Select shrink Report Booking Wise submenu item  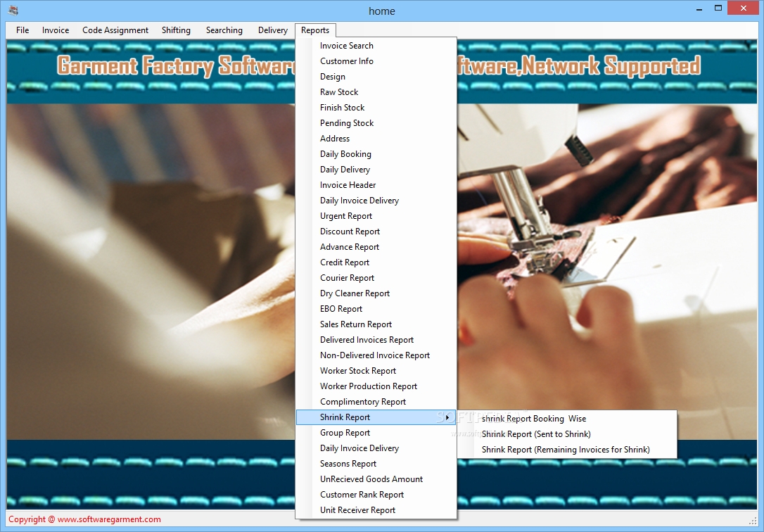point(567,419)
